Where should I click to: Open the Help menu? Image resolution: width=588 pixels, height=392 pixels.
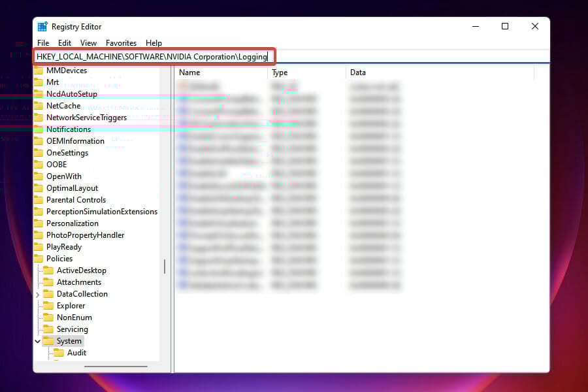154,42
